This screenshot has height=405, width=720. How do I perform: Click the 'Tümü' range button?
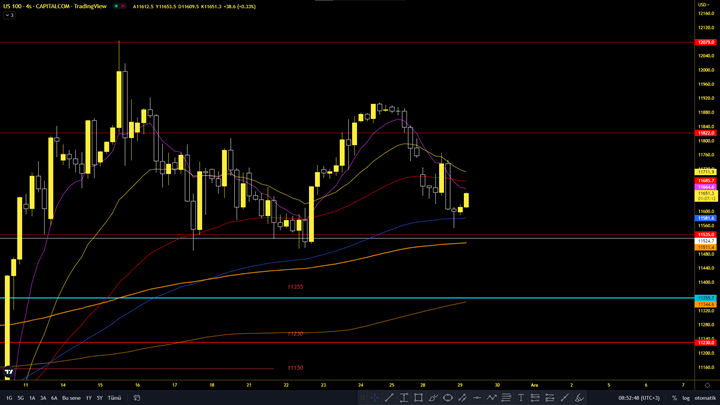[114, 398]
